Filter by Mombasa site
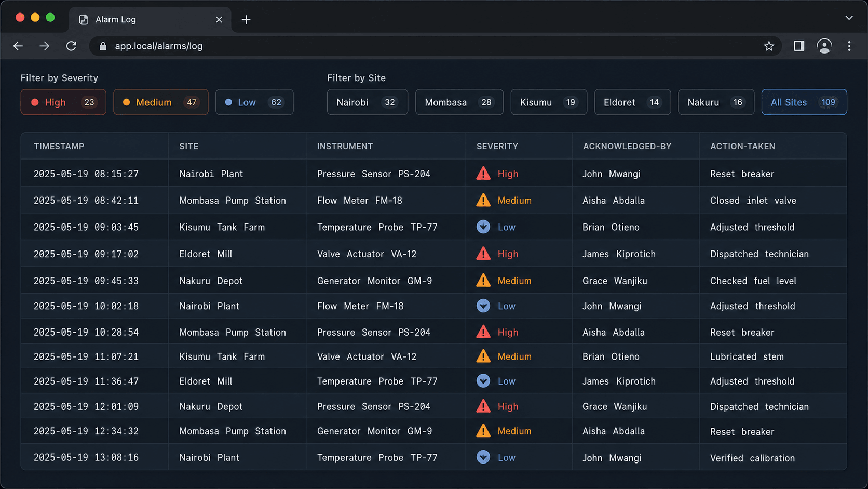 [x=459, y=102]
